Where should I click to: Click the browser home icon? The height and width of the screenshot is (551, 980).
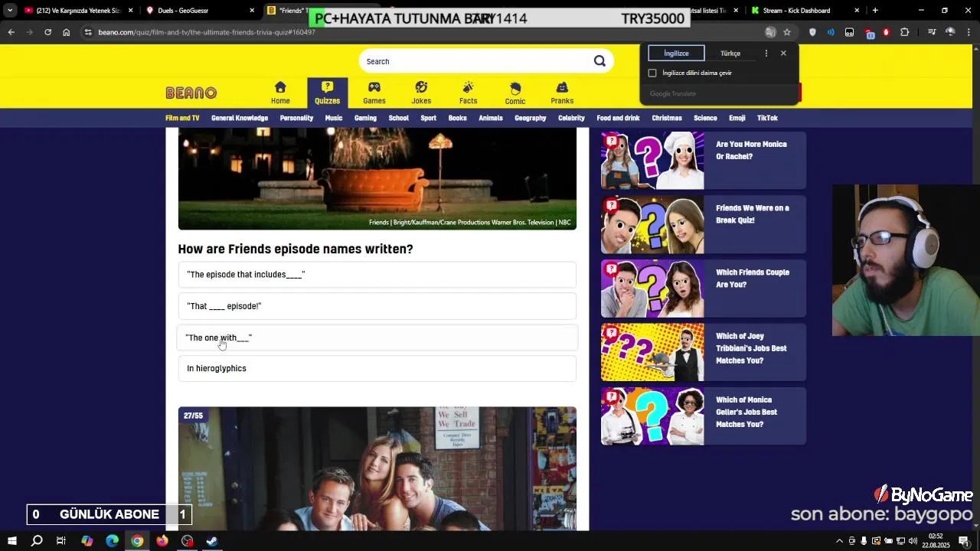pos(67,32)
